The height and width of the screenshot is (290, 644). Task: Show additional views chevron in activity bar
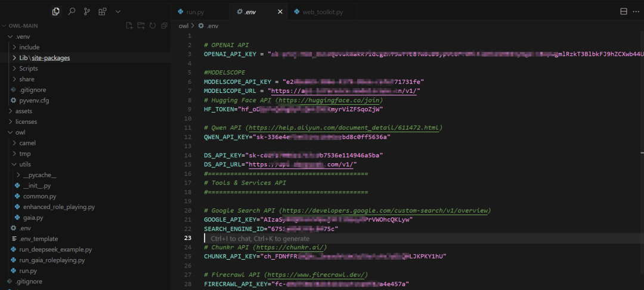click(118, 12)
